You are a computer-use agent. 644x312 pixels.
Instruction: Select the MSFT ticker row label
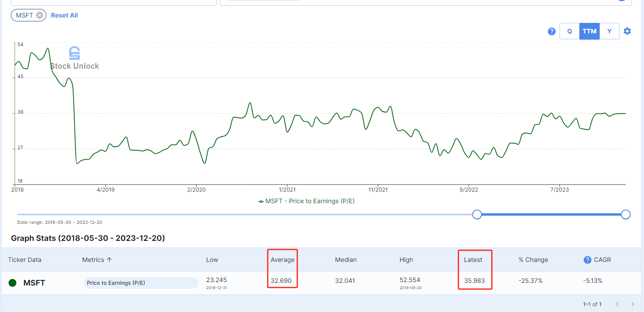pyautogui.click(x=34, y=283)
